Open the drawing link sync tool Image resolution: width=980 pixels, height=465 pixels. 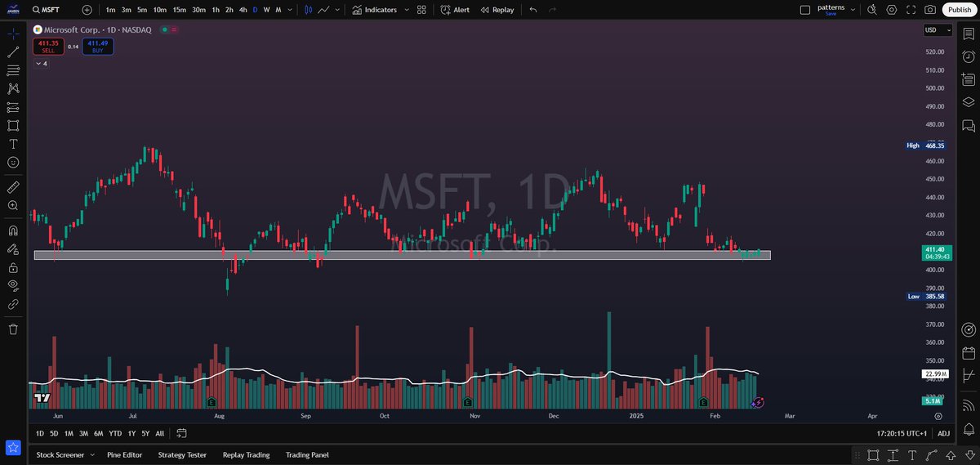13,304
